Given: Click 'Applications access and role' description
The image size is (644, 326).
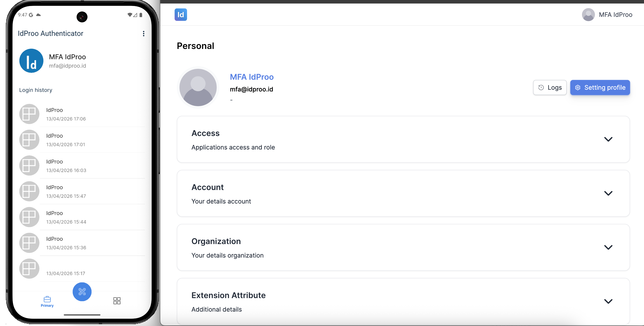Looking at the screenshot, I should click(x=233, y=147).
